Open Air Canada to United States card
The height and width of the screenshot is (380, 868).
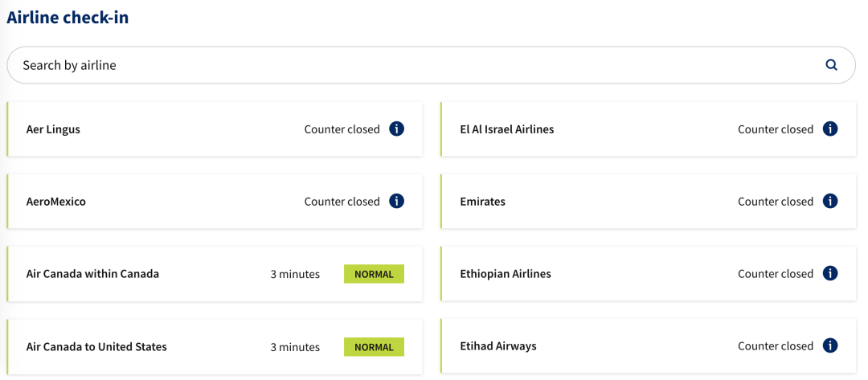(215, 347)
